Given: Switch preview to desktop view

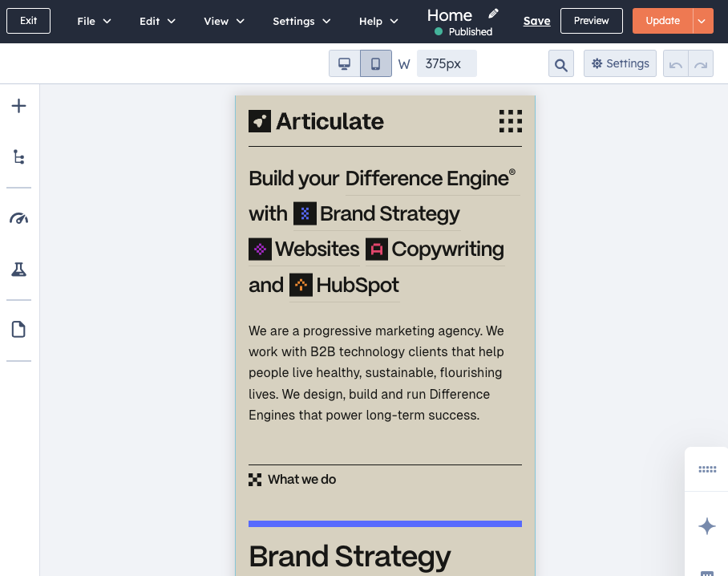Looking at the screenshot, I should (343, 63).
